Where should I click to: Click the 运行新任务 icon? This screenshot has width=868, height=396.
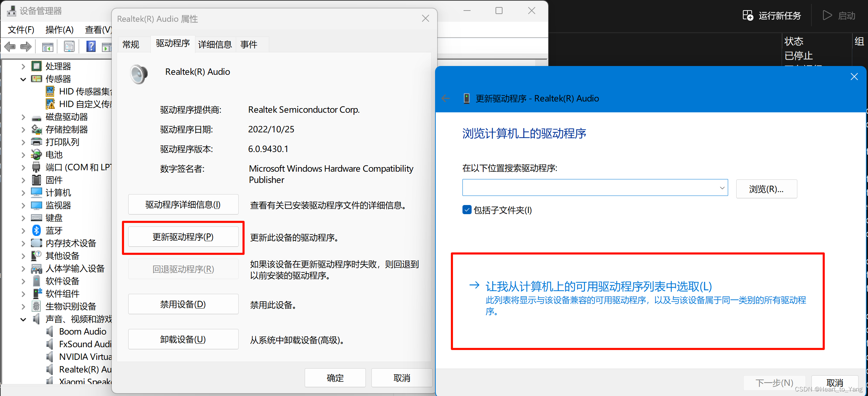click(747, 16)
